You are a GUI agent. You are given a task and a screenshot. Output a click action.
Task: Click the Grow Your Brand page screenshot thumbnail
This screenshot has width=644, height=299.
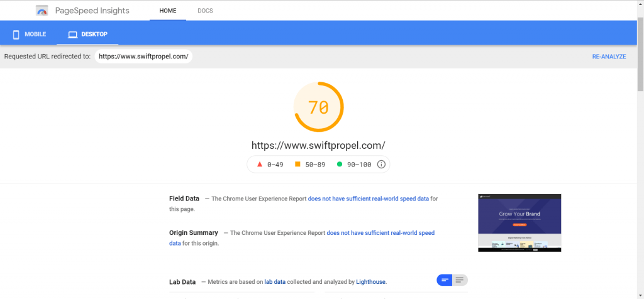(x=519, y=223)
